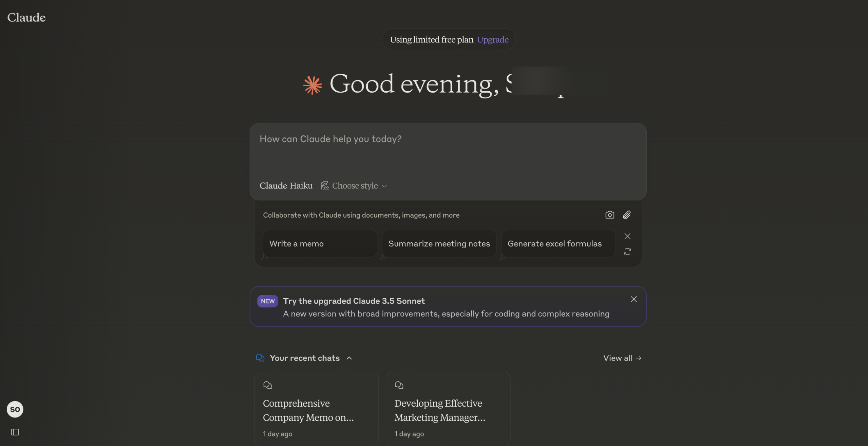Viewport: 868px width, 446px height.
Task: Open the Claude Haiku model selector
Action: [x=286, y=186]
